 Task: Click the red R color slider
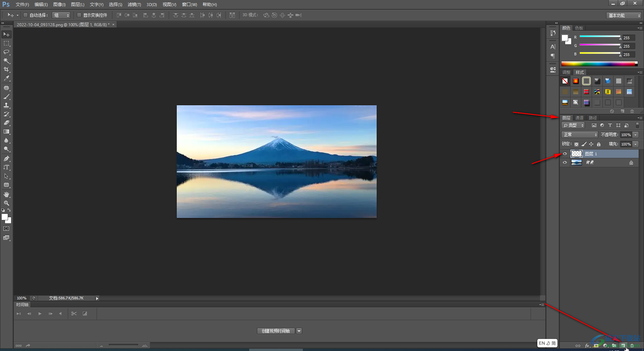coord(600,36)
